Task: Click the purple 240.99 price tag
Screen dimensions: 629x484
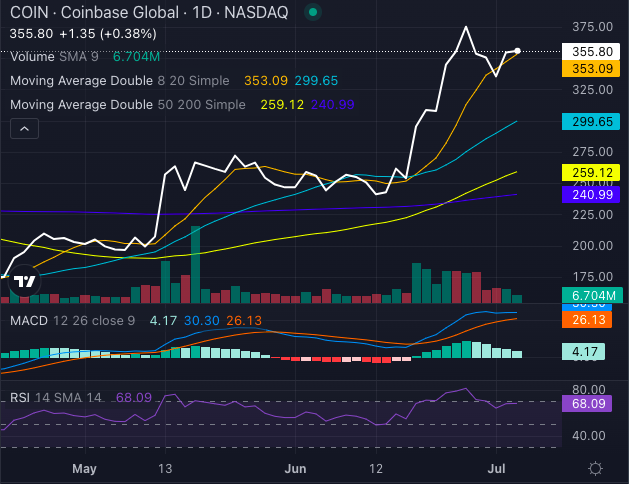Action: (x=591, y=195)
